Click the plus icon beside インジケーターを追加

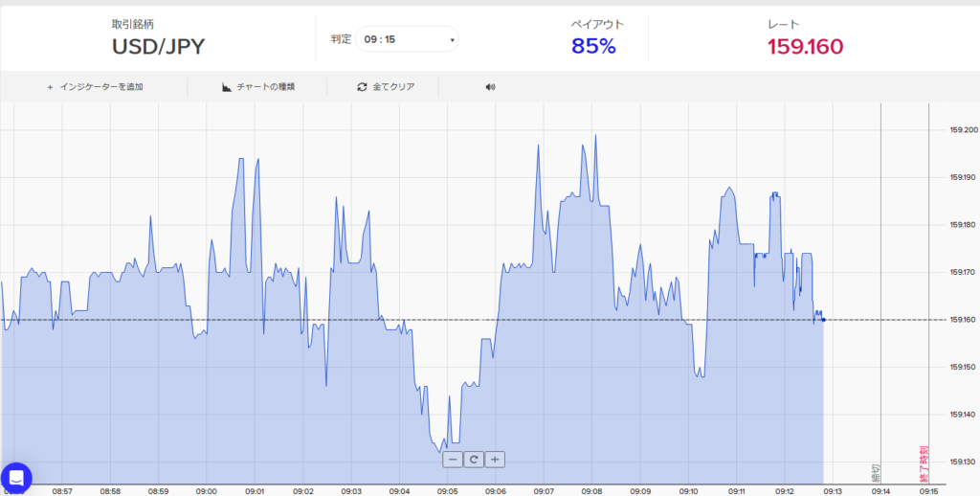(50, 87)
